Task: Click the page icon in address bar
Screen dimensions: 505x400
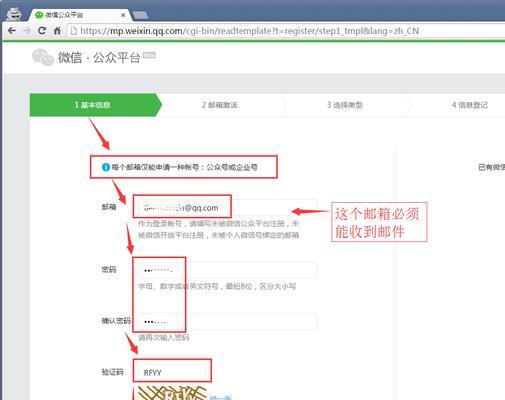Action: pyautogui.click(x=74, y=31)
